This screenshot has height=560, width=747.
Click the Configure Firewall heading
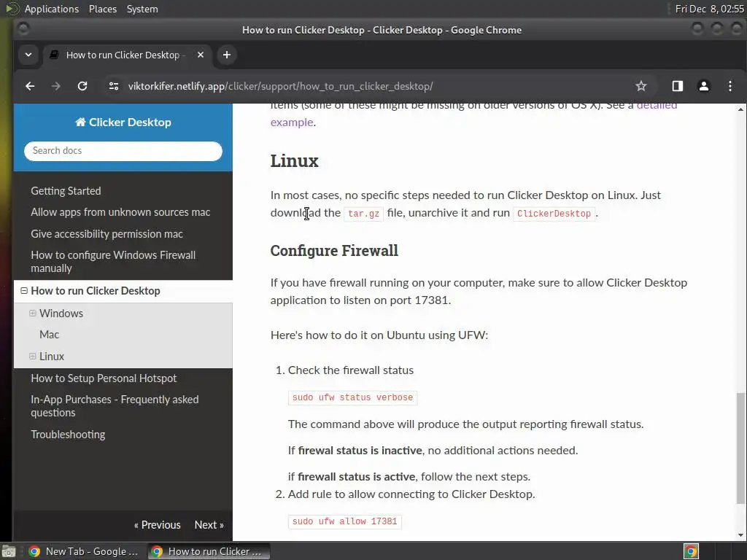(334, 251)
